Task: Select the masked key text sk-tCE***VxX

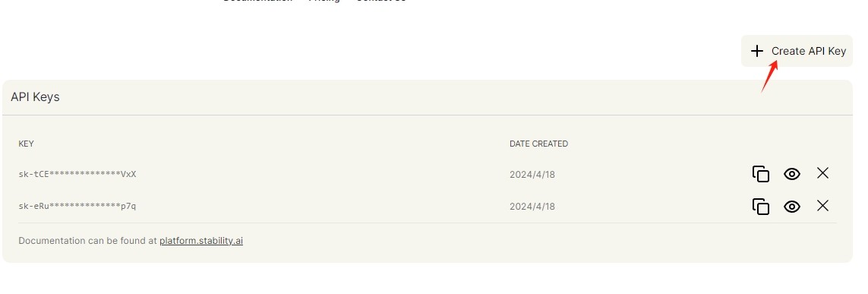Action: pyautogui.click(x=77, y=175)
